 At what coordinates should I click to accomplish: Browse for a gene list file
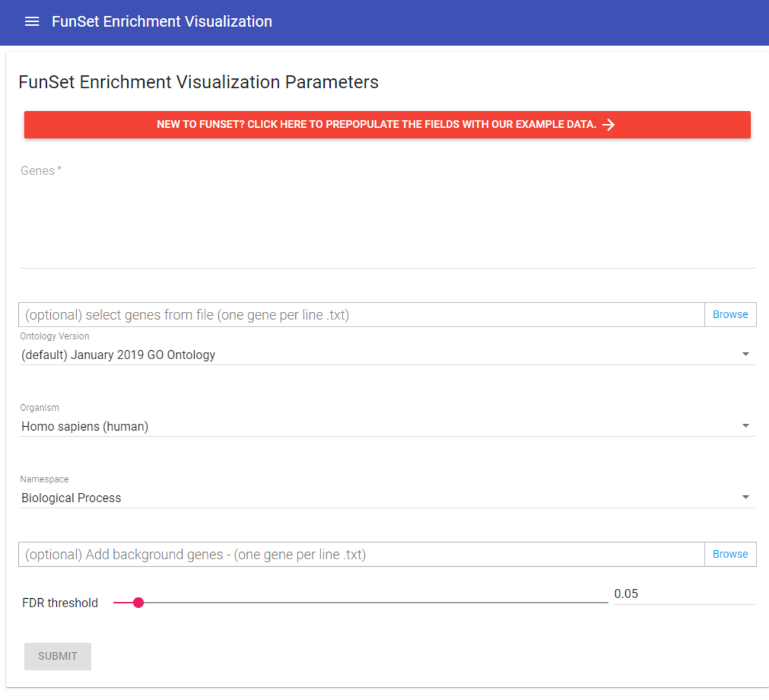(730, 315)
